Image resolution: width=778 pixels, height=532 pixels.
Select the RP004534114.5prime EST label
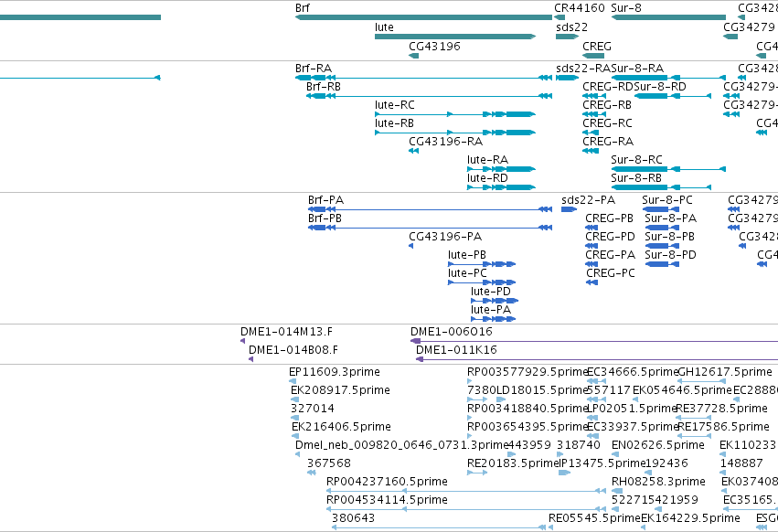tap(387, 500)
